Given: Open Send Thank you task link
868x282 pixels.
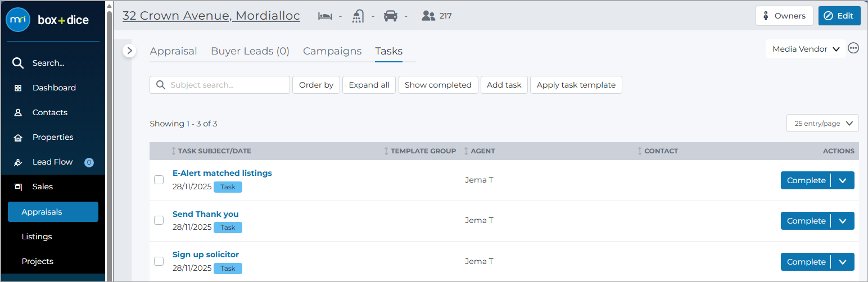Looking at the screenshot, I should click(x=206, y=214).
